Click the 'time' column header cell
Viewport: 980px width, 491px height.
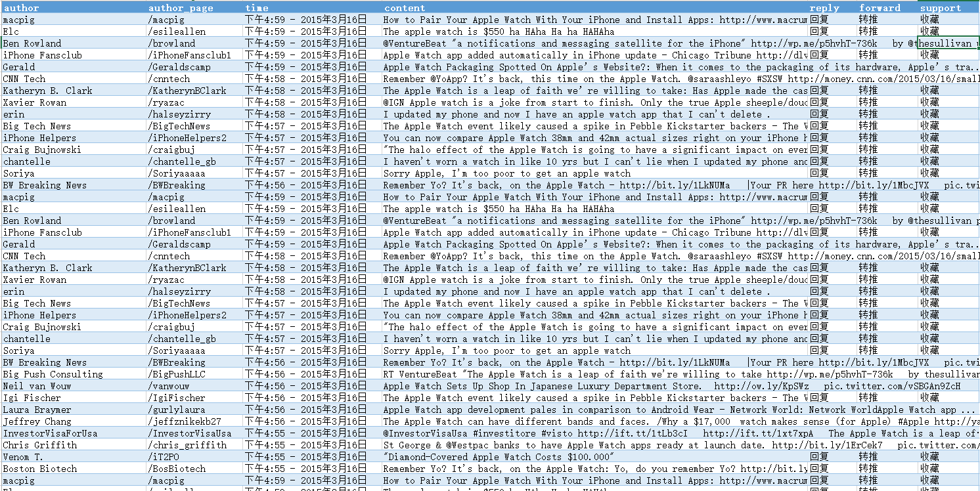coord(313,8)
